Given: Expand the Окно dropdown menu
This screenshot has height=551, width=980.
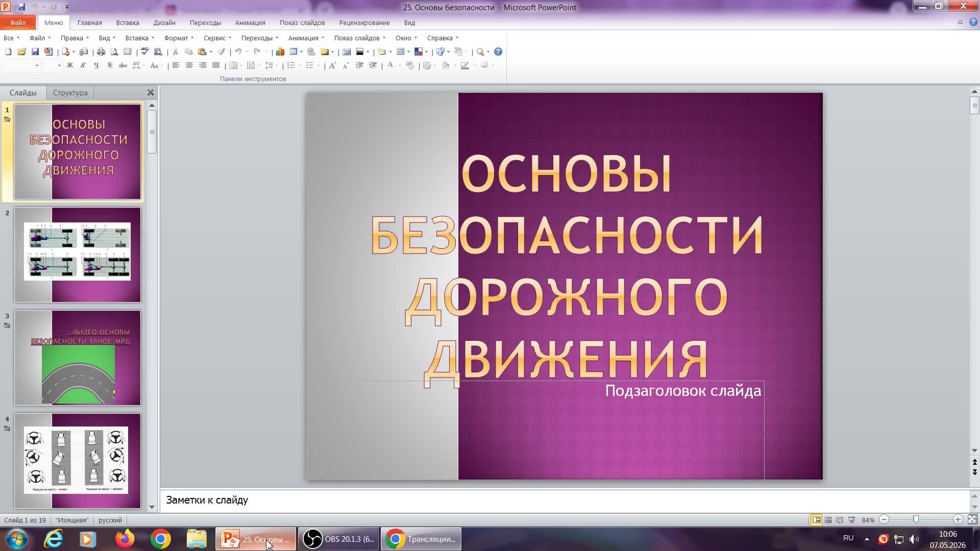Looking at the screenshot, I should (406, 38).
